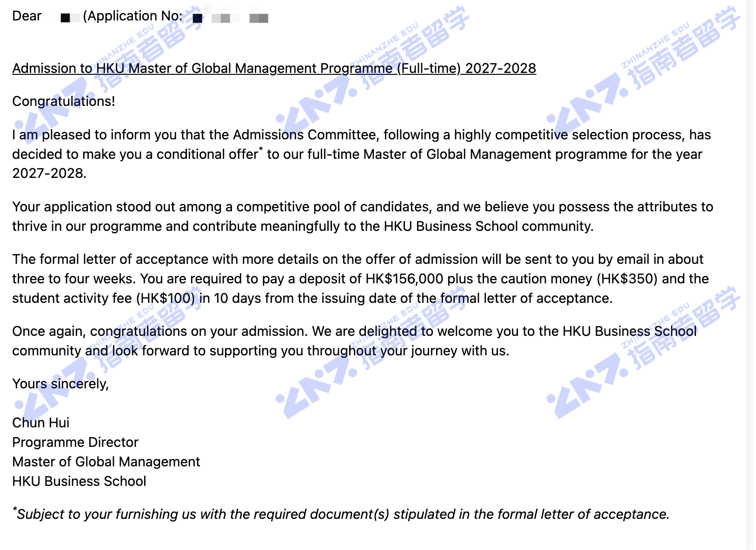Click the paragraph starting 'Your application stood out'
This screenshot has width=756, height=550.
click(x=363, y=216)
